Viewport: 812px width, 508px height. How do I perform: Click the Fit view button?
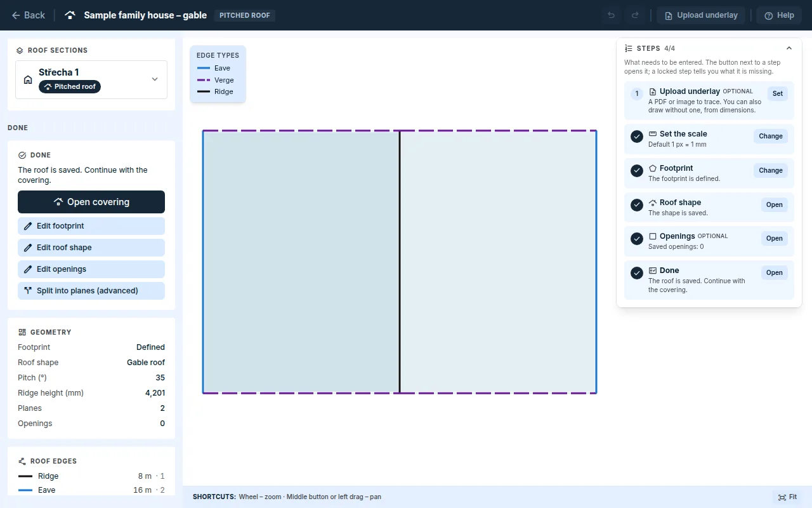tap(788, 497)
